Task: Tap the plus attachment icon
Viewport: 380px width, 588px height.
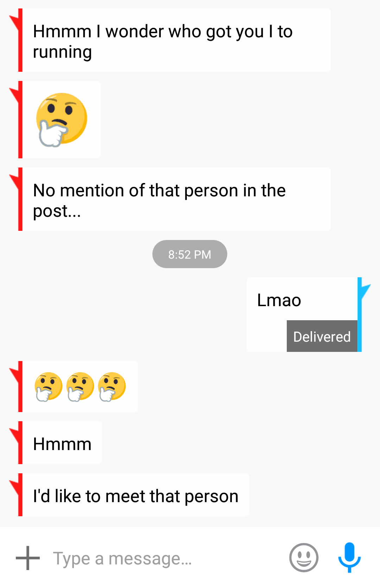Action: point(28,558)
